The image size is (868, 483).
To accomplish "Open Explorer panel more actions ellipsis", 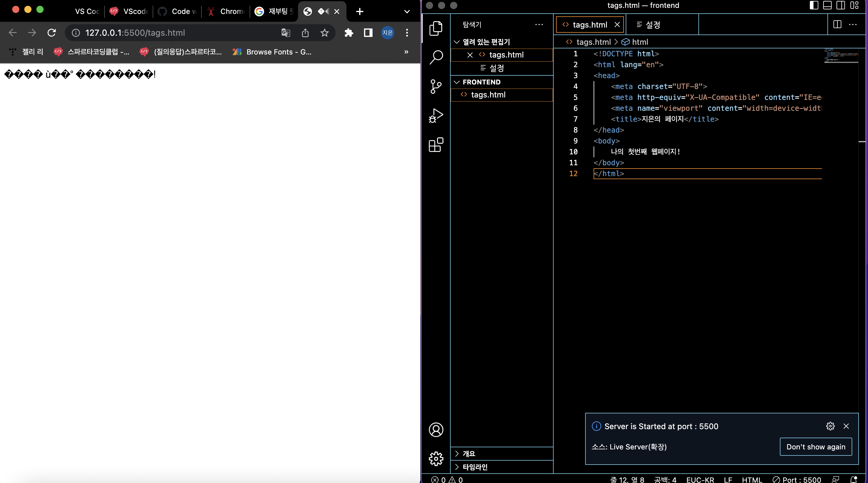I will (539, 25).
